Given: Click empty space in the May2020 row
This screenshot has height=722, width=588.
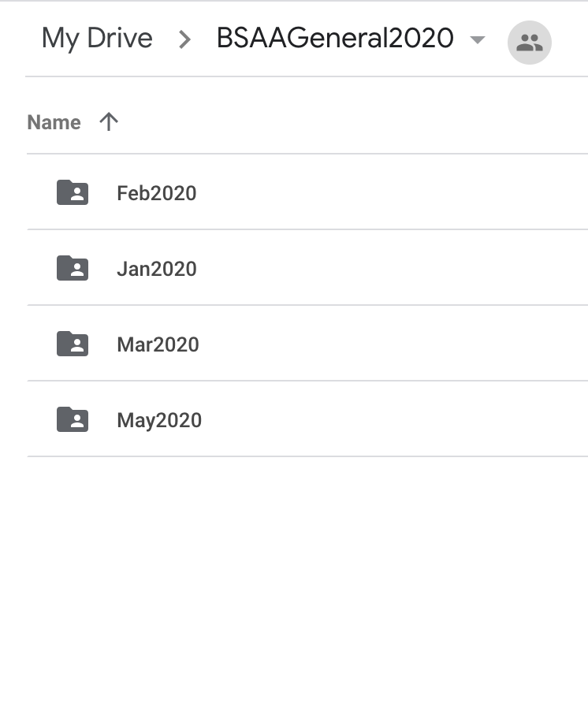Looking at the screenshot, I should pyautogui.click(x=392, y=419).
